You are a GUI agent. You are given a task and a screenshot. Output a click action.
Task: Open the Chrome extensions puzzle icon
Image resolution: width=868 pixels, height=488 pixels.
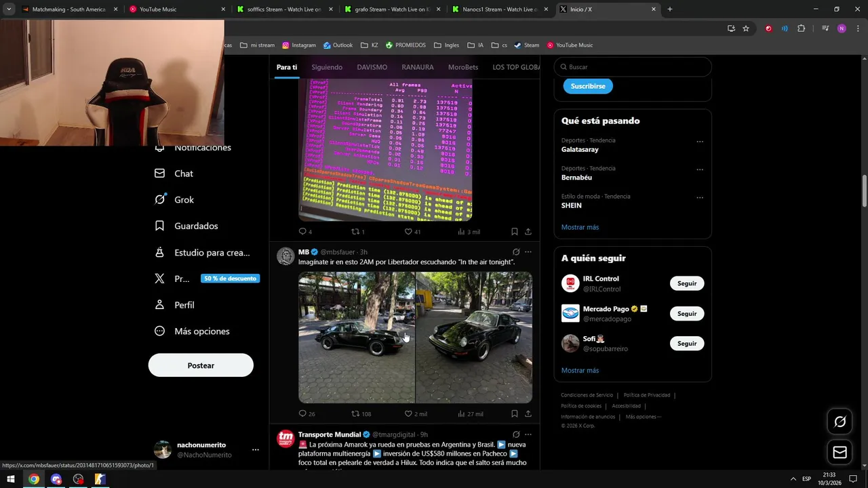[x=801, y=28]
